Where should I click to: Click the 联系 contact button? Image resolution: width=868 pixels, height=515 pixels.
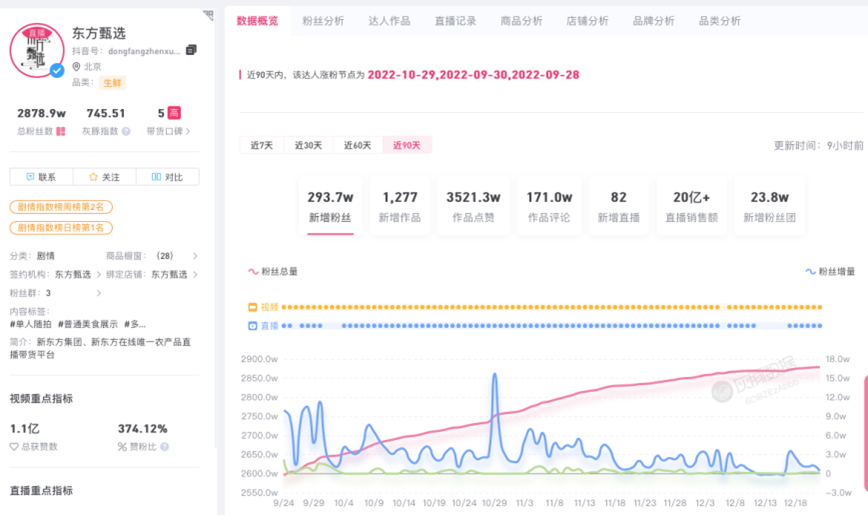pyautogui.click(x=41, y=177)
